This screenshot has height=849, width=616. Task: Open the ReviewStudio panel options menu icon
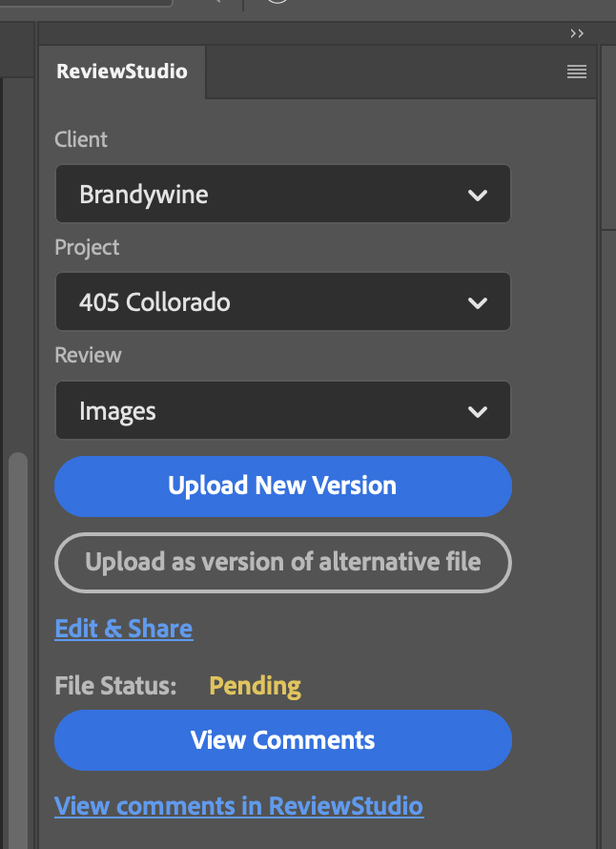(576, 72)
